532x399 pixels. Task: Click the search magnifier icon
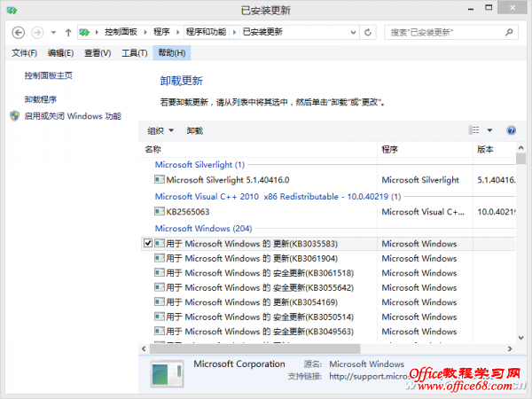click(x=509, y=33)
